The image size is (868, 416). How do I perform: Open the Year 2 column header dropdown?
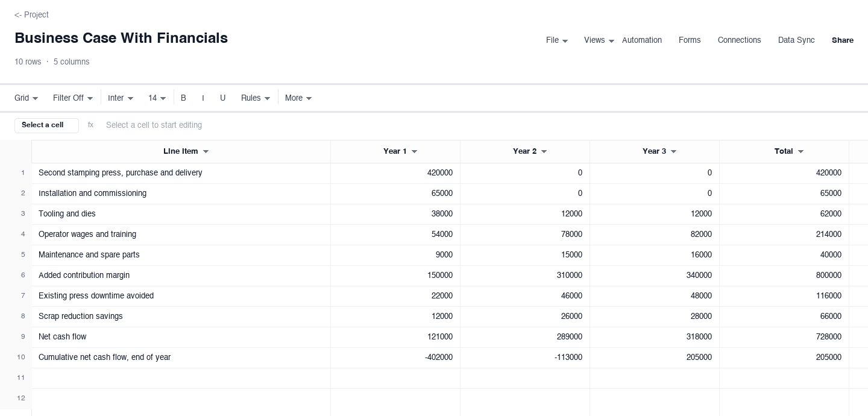pos(544,152)
